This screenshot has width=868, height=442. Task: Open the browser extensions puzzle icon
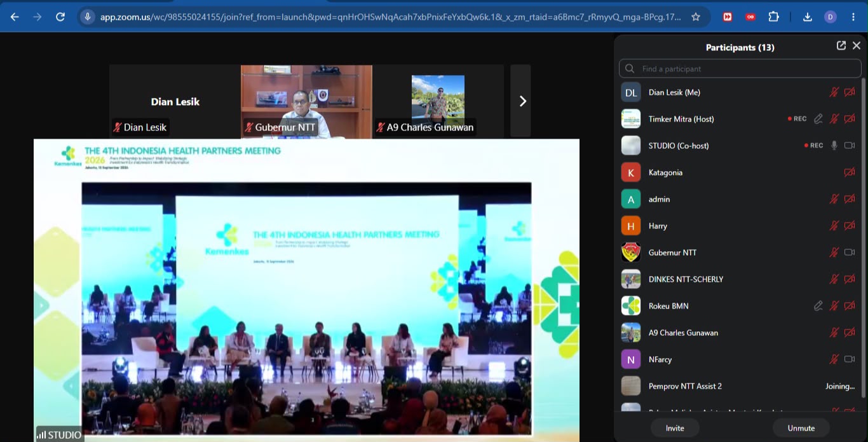[x=773, y=17]
